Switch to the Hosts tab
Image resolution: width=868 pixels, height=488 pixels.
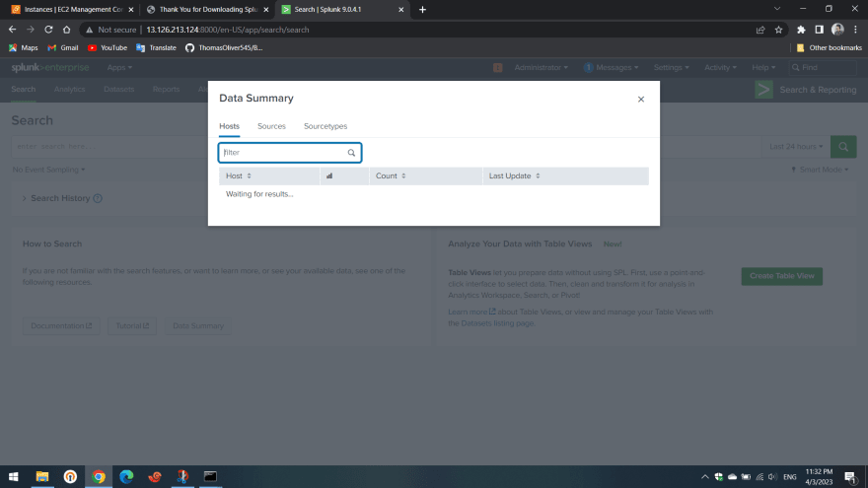click(x=229, y=126)
